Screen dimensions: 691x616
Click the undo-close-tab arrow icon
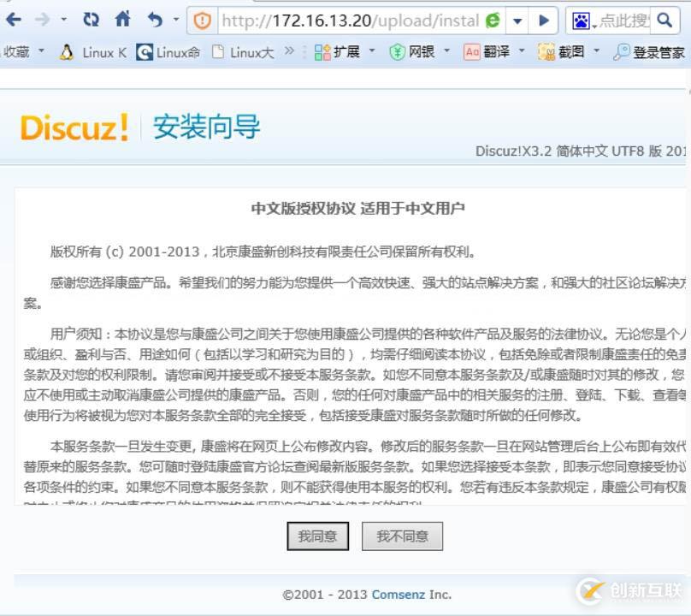155,20
